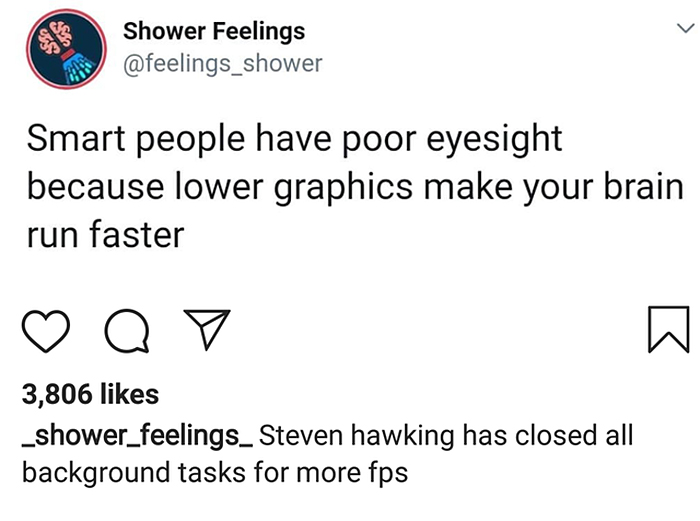Open _shower_feelings_ profile from the caption
The width and height of the screenshot is (700, 521).
138,437
